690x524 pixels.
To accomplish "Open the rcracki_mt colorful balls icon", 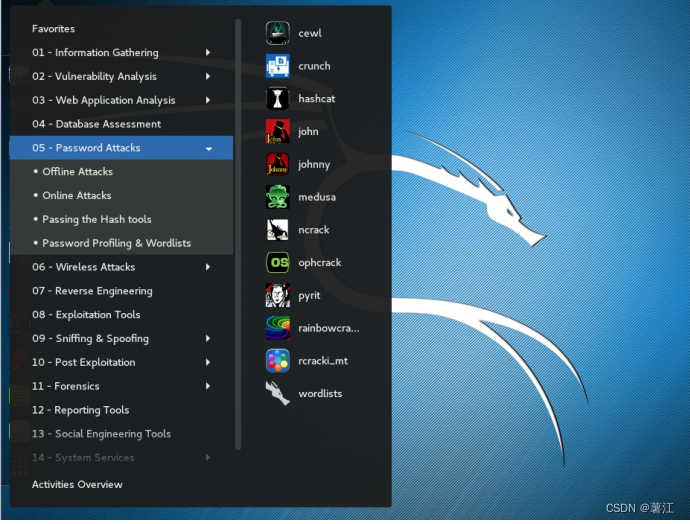I will tap(278, 361).
